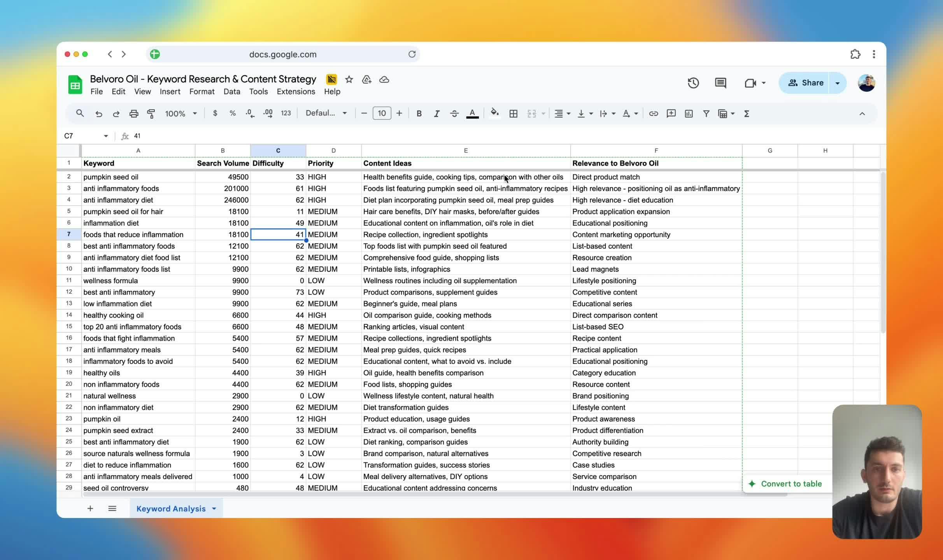Expand the Share options arrow
The width and height of the screenshot is (943, 560).
[x=838, y=83]
